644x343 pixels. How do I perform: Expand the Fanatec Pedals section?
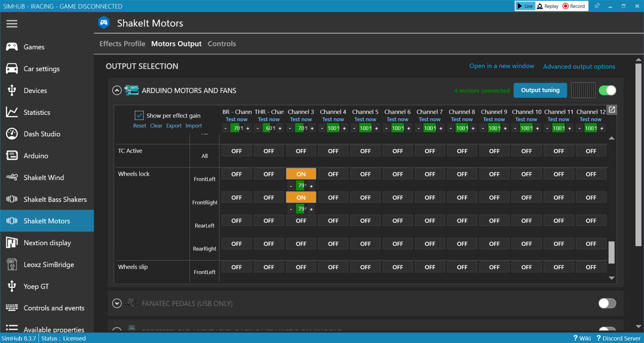click(117, 303)
